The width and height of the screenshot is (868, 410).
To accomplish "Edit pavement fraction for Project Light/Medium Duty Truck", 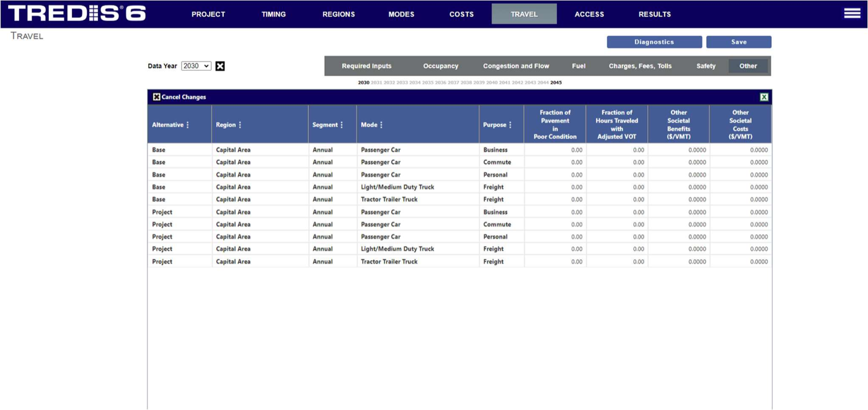I will point(555,249).
